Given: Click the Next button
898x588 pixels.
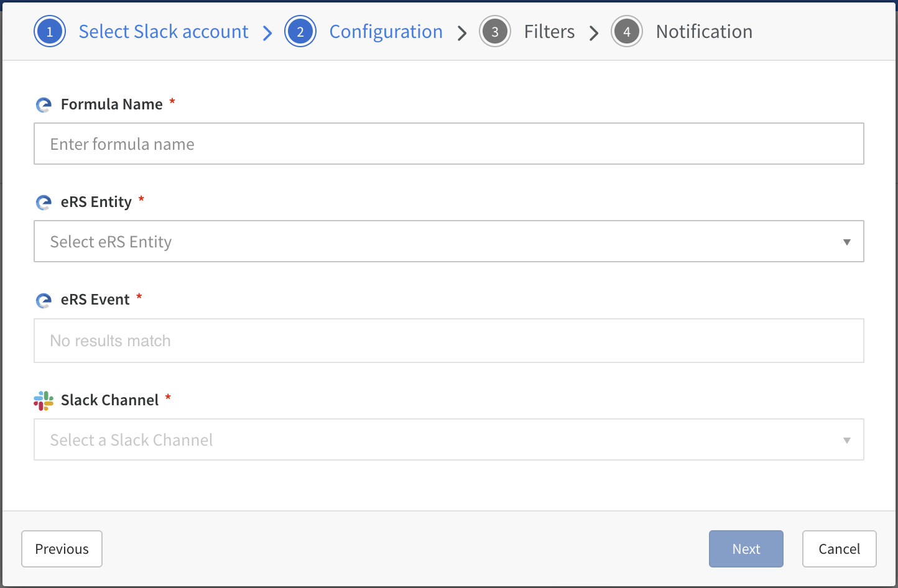Looking at the screenshot, I should (x=746, y=549).
